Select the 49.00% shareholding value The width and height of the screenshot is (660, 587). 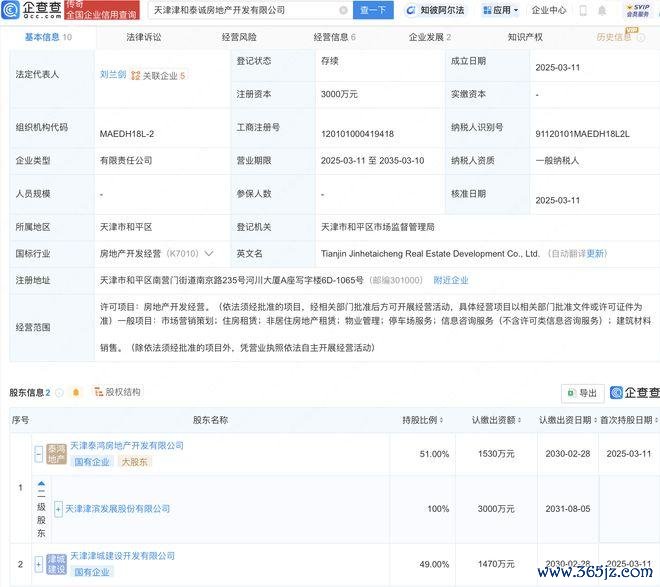(434, 564)
